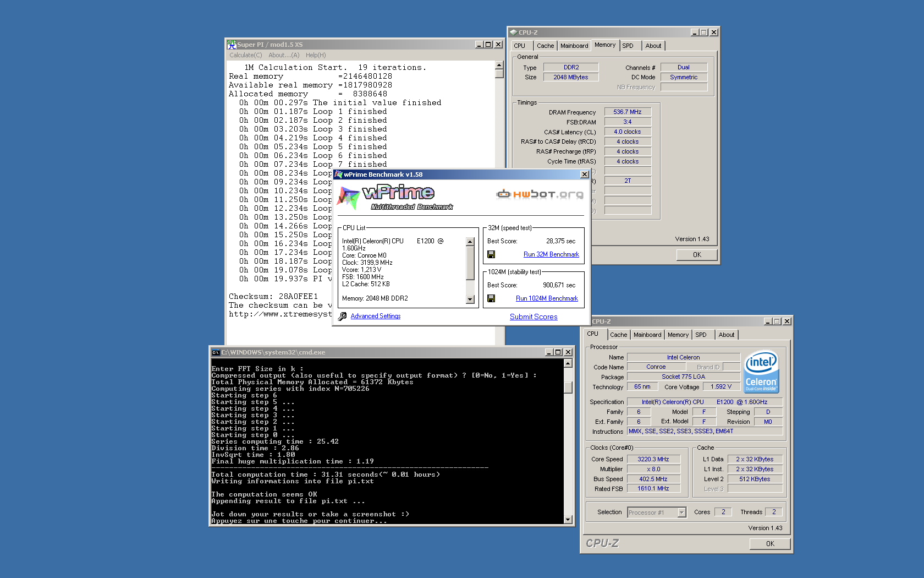This screenshot has width=924, height=578.
Task: Switch to Memory tab in lower CPU-Z window
Action: click(x=678, y=335)
